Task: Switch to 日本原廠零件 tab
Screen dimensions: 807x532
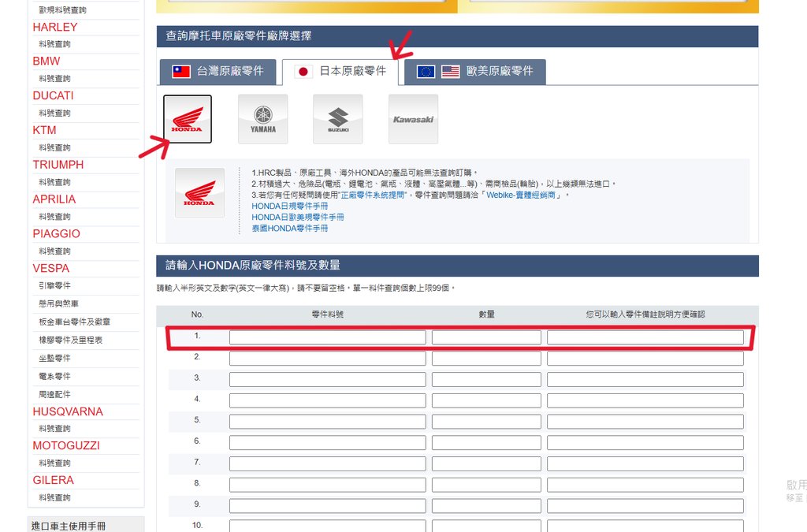Action: click(340, 72)
